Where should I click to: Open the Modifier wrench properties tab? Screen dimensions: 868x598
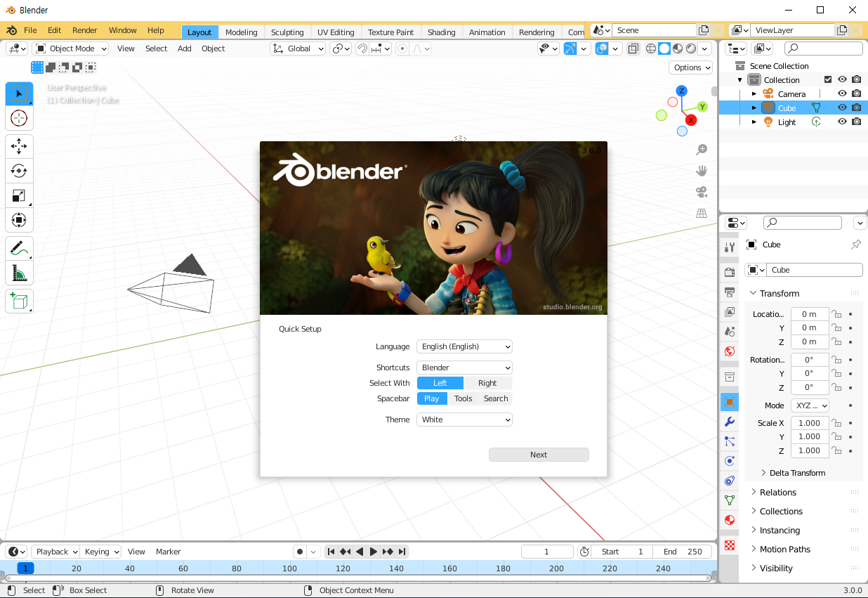(x=730, y=422)
